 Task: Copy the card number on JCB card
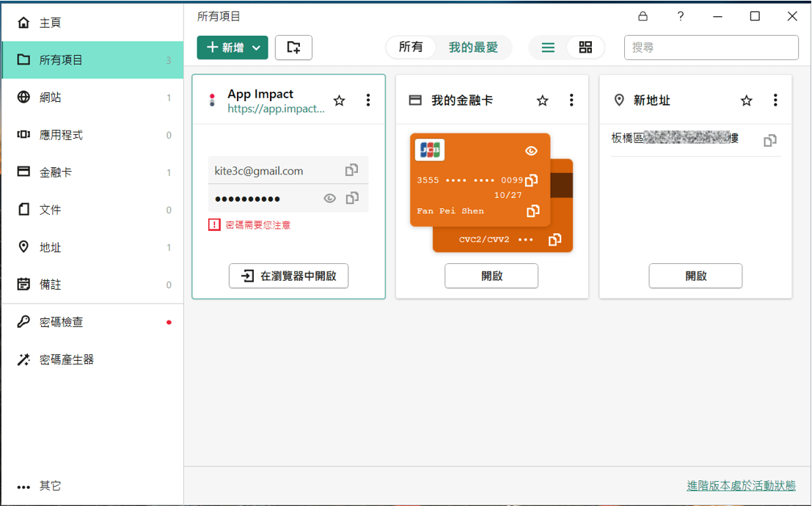(533, 180)
